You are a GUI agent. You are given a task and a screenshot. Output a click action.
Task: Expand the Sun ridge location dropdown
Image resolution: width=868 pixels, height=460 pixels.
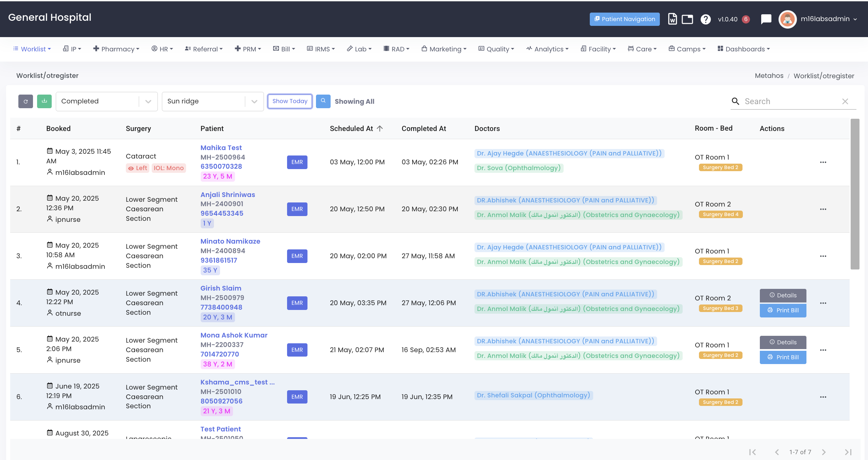254,101
